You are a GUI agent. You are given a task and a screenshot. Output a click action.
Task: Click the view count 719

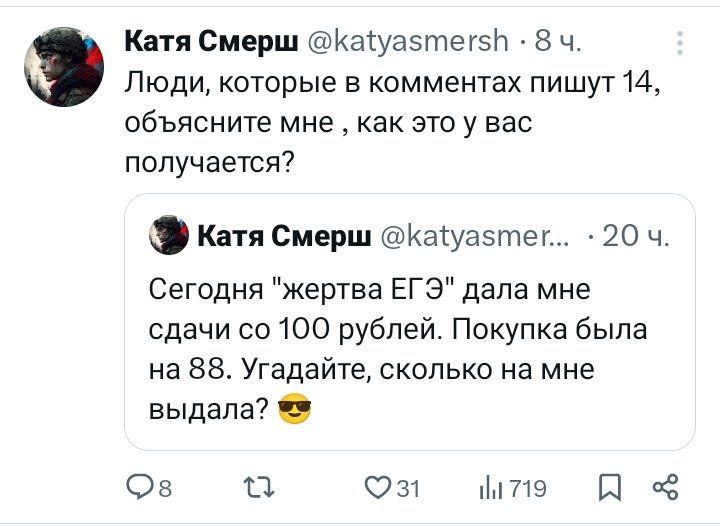pyautogui.click(x=527, y=489)
